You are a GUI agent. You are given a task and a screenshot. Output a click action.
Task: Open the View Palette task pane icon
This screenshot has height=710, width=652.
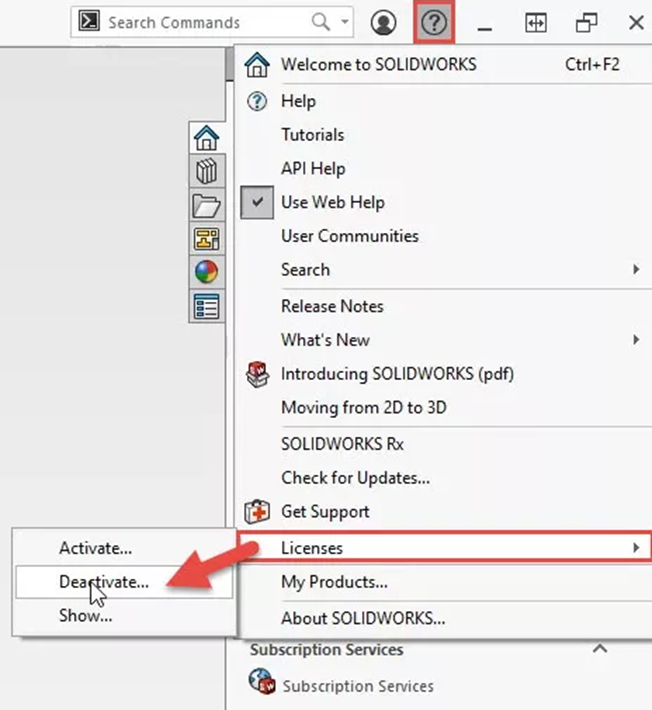tap(206, 239)
